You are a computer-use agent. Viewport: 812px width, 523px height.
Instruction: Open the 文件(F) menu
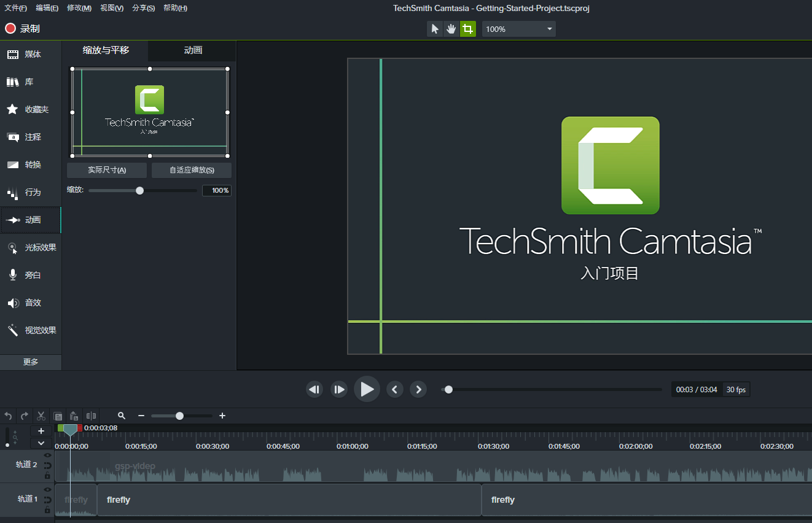click(x=15, y=8)
